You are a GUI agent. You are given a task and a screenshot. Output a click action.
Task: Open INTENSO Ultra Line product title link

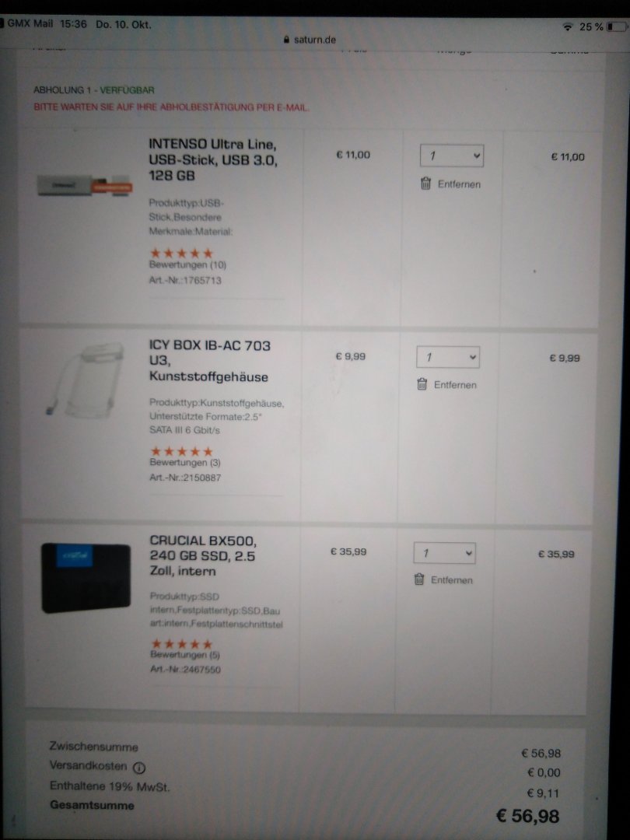coord(213,159)
